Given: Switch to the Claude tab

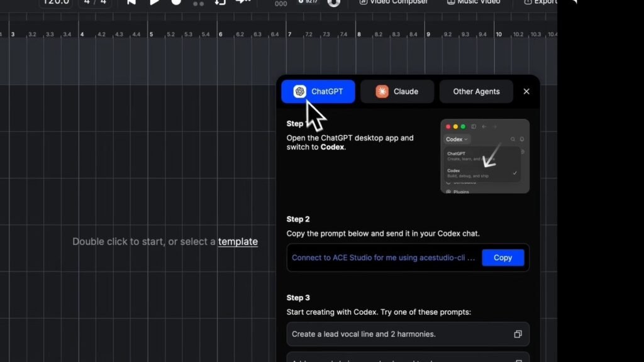Looking at the screenshot, I should (x=397, y=92).
